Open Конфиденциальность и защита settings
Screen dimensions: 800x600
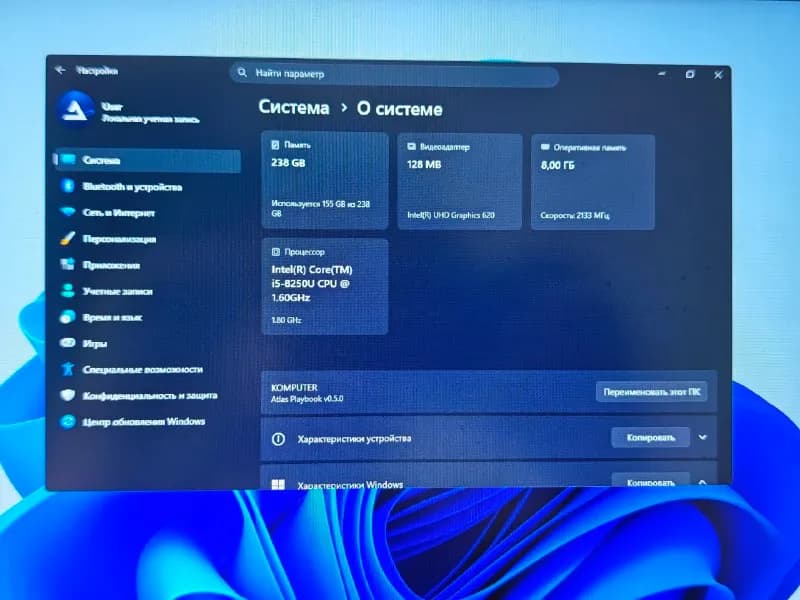[147, 395]
